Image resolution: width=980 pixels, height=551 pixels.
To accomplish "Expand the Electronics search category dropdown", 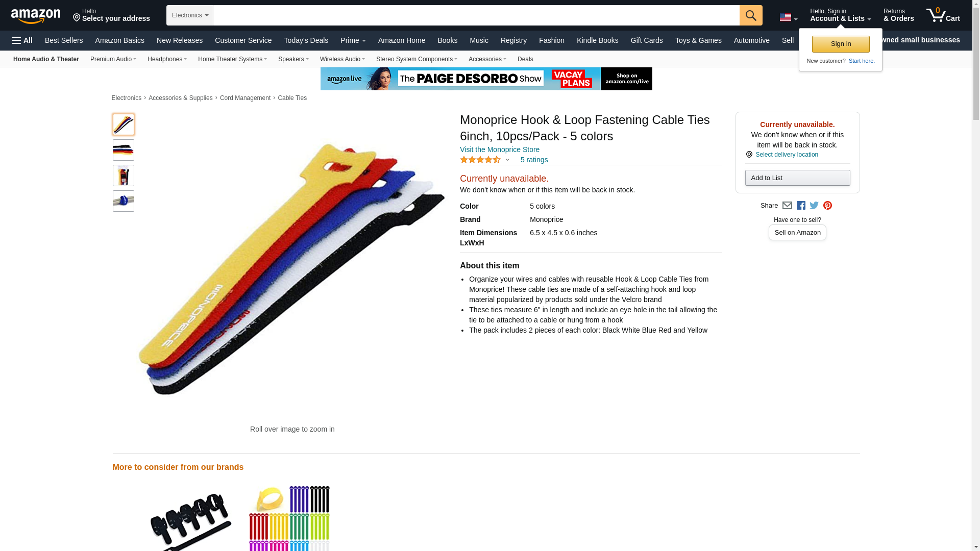I will 189,15.
